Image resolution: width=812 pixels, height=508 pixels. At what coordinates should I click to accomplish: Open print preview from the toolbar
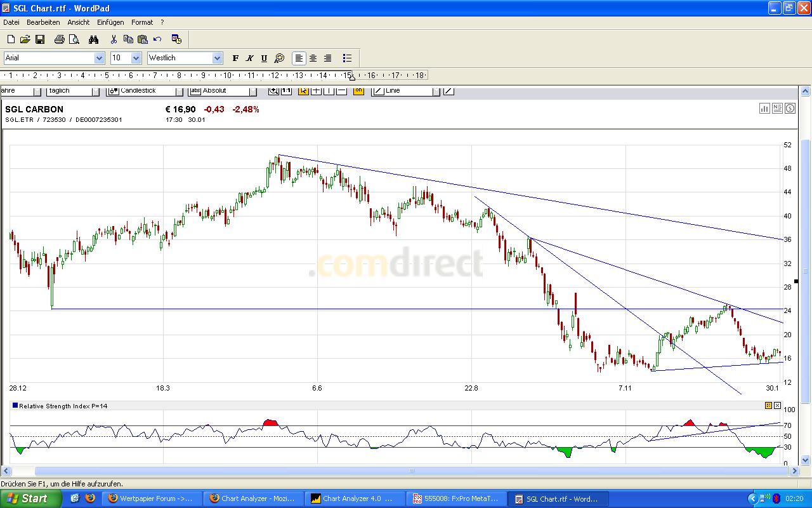74,39
